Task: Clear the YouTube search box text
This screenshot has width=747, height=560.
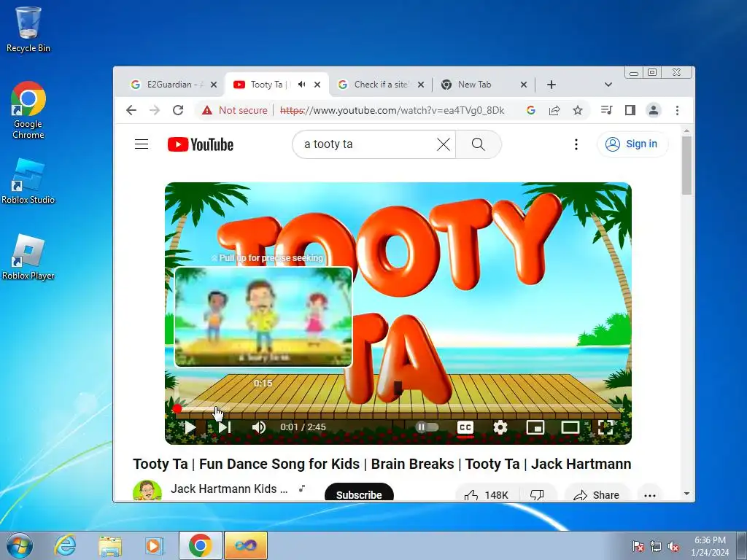Action: click(443, 144)
